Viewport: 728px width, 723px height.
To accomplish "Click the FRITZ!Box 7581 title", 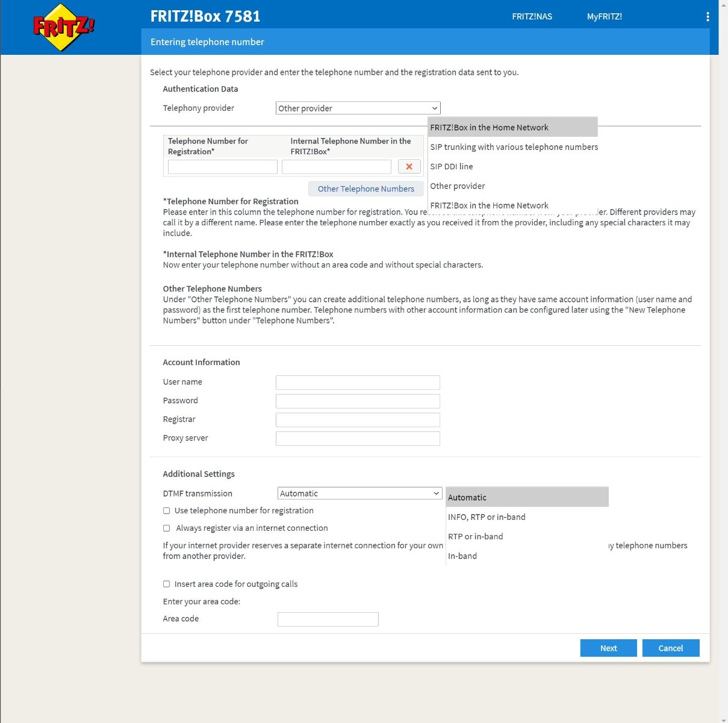I will click(205, 16).
